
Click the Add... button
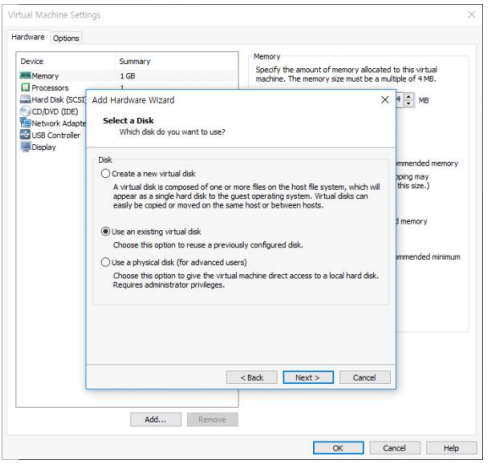coord(156,420)
